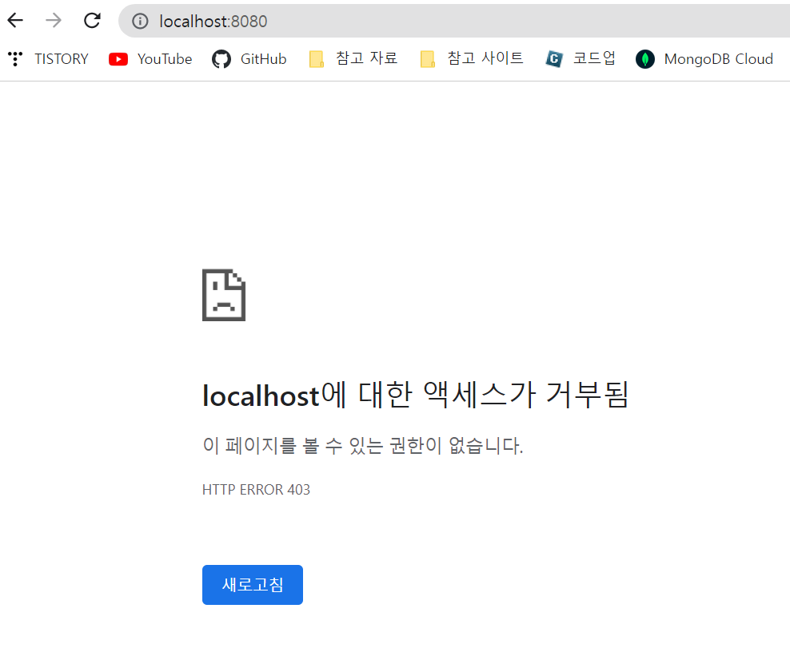This screenshot has width=790, height=672.
Task: Click the localhost:8080 address bar
Action: click(x=453, y=21)
